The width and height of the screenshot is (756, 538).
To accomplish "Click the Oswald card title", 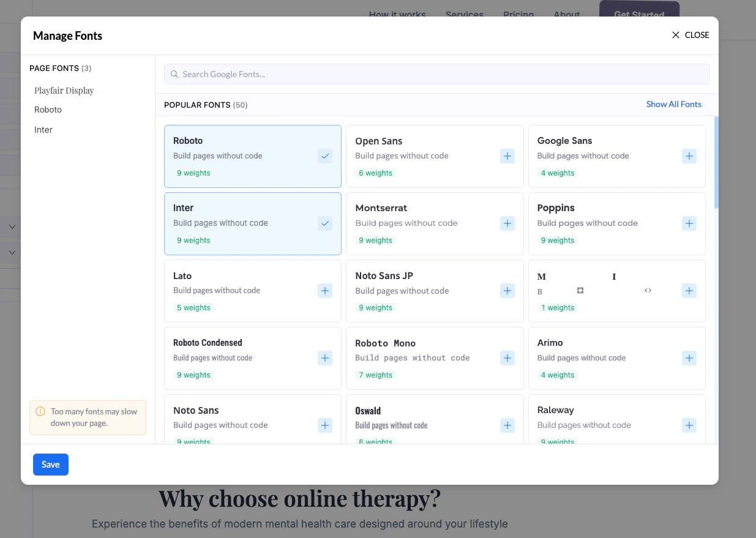I will tap(368, 411).
